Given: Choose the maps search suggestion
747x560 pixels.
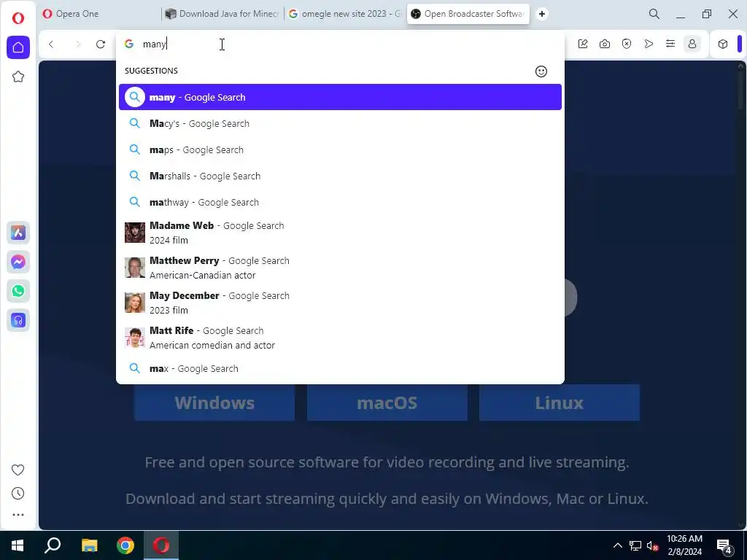Looking at the screenshot, I should pyautogui.click(x=340, y=149).
